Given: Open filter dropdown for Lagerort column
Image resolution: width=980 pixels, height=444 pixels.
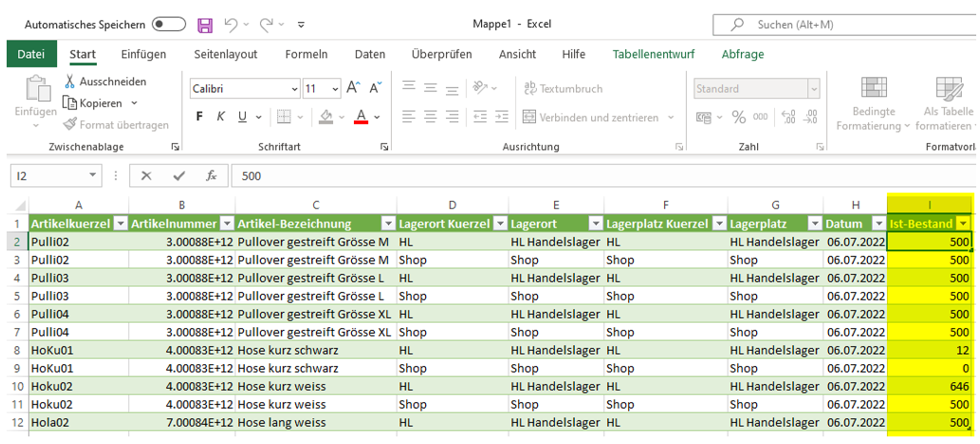Looking at the screenshot, I should tap(595, 224).
